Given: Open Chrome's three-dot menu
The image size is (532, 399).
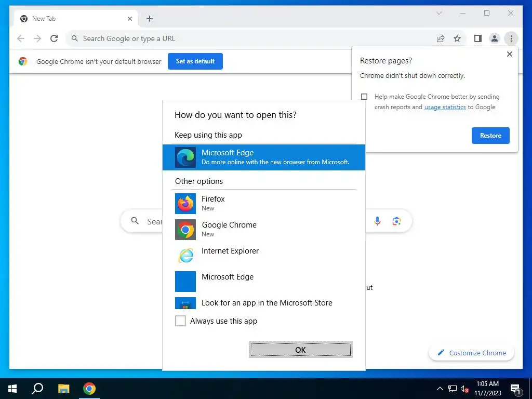Looking at the screenshot, I should point(511,38).
